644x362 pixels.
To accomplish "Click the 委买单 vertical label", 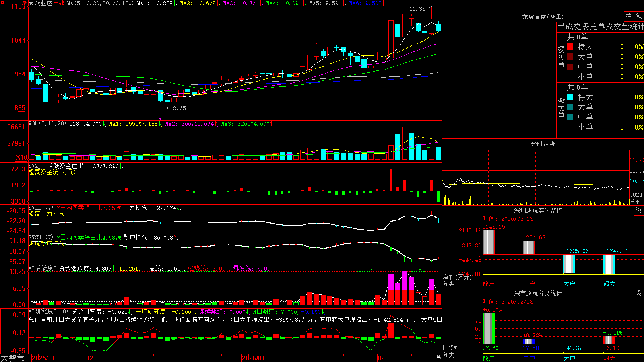I will (x=561, y=58).
